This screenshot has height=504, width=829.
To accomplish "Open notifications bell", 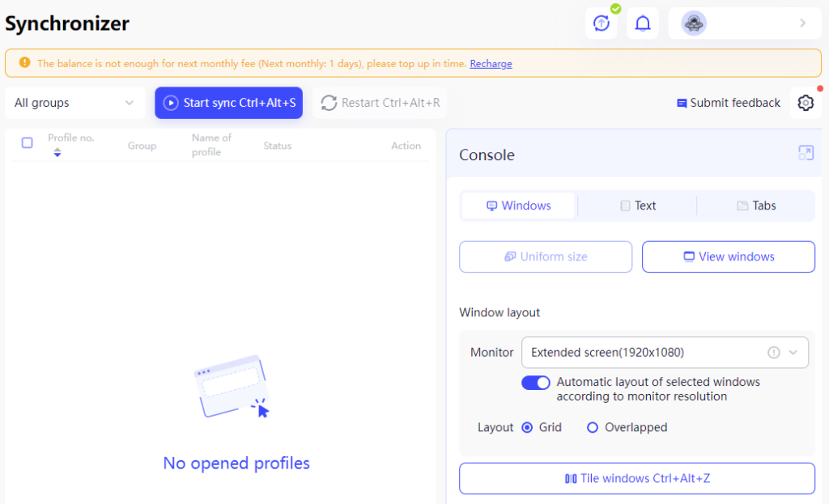I will (x=642, y=23).
